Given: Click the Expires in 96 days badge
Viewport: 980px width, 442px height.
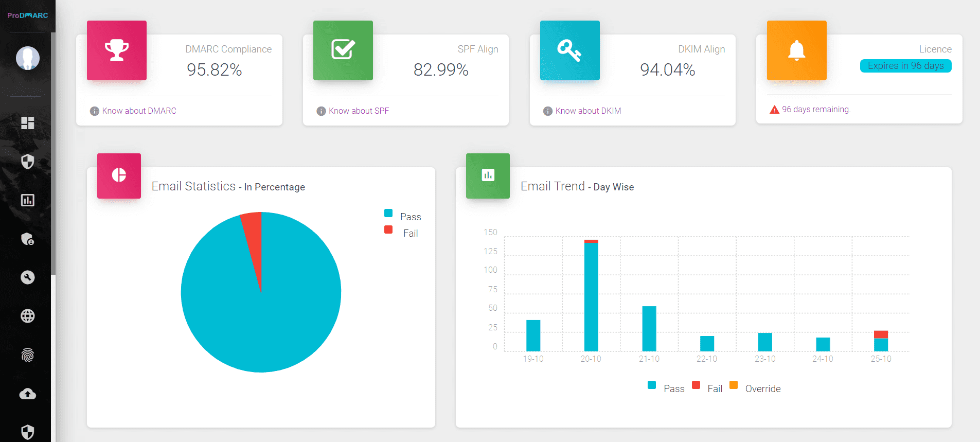Looking at the screenshot, I should [905, 66].
